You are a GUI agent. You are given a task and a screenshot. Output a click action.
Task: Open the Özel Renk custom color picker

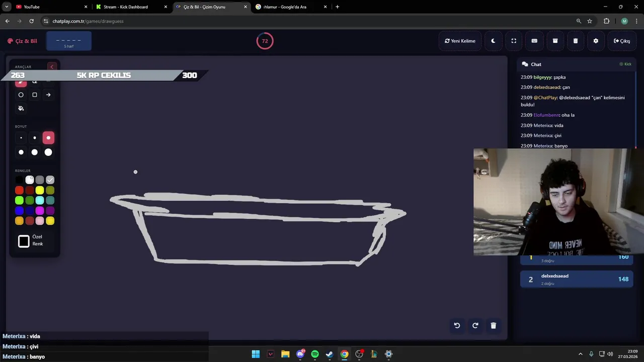[24, 241]
